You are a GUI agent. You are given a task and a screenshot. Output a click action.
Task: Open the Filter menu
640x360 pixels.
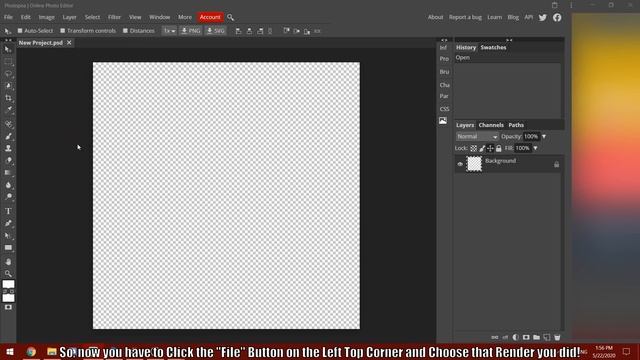coord(114,17)
